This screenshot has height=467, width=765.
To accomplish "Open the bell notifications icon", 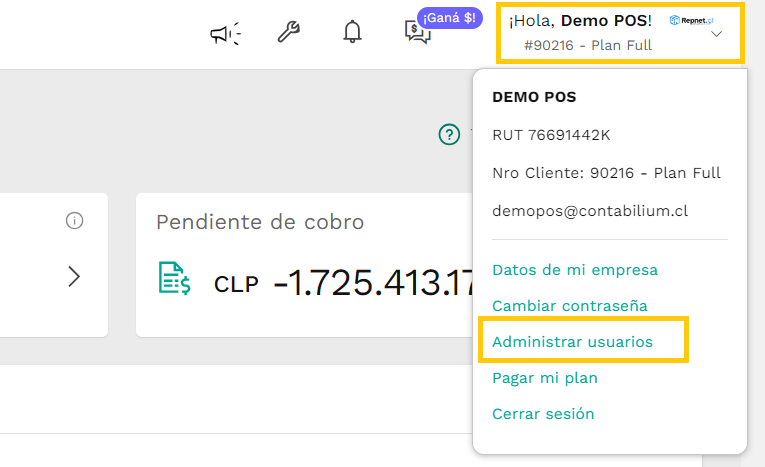I will (352, 32).
